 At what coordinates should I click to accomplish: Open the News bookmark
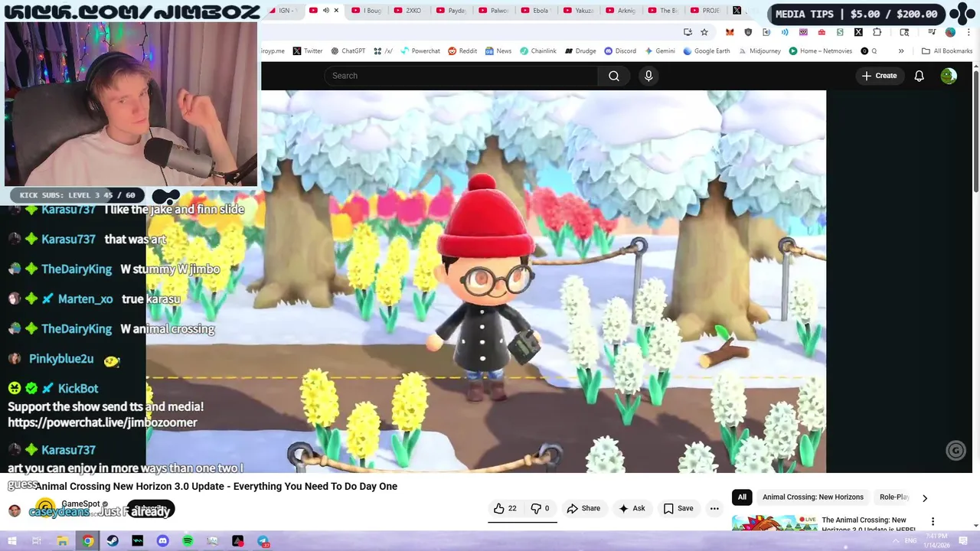[x=498, y=51]
